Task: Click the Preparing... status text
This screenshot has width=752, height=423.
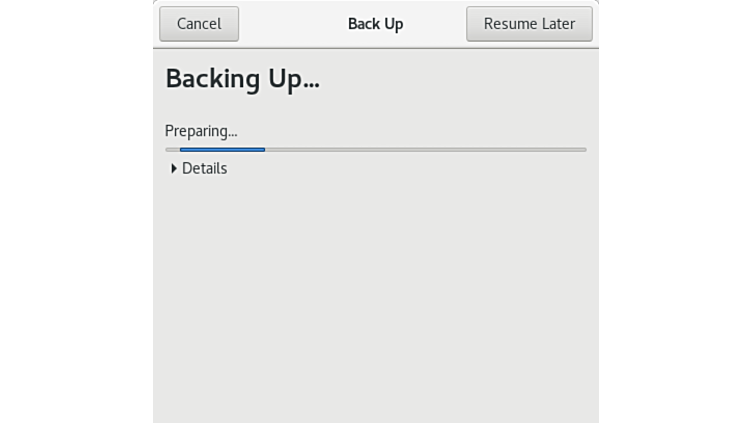Action: (201, 131)
